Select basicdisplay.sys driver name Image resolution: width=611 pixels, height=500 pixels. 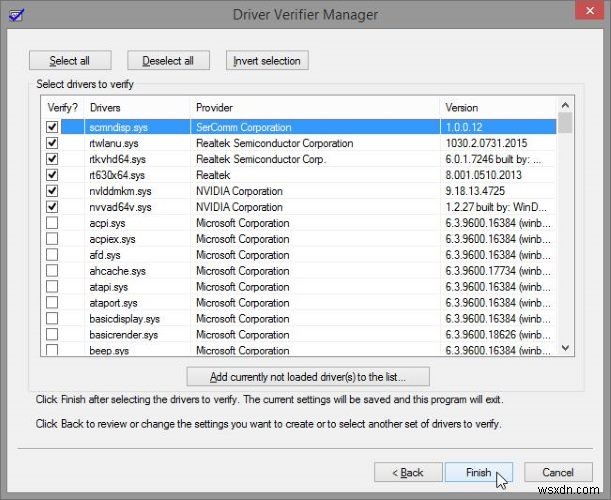(125, 319)
